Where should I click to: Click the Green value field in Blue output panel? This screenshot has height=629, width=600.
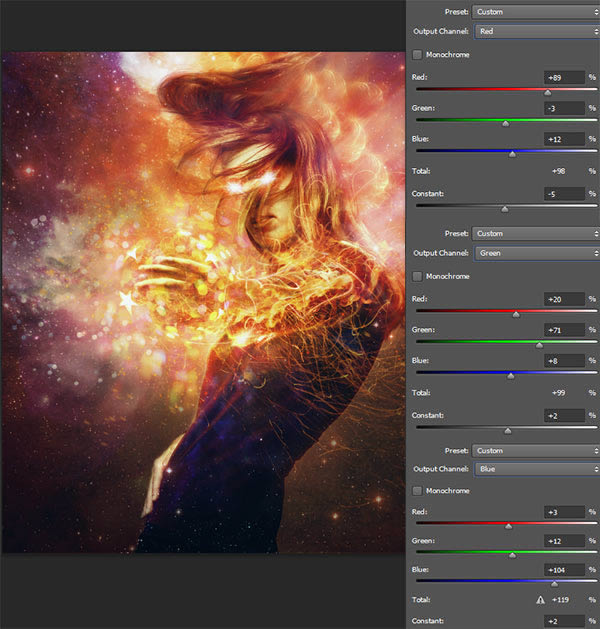coord(564,541)
